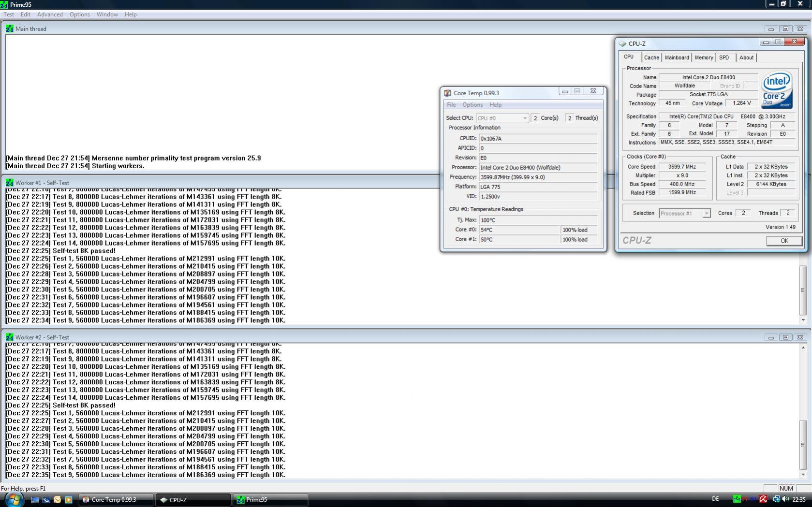Image resolution: width=812 pixels, height=507 pixels.
Task: Click DE language indicator in taskbar
Action: click(715, 499)
